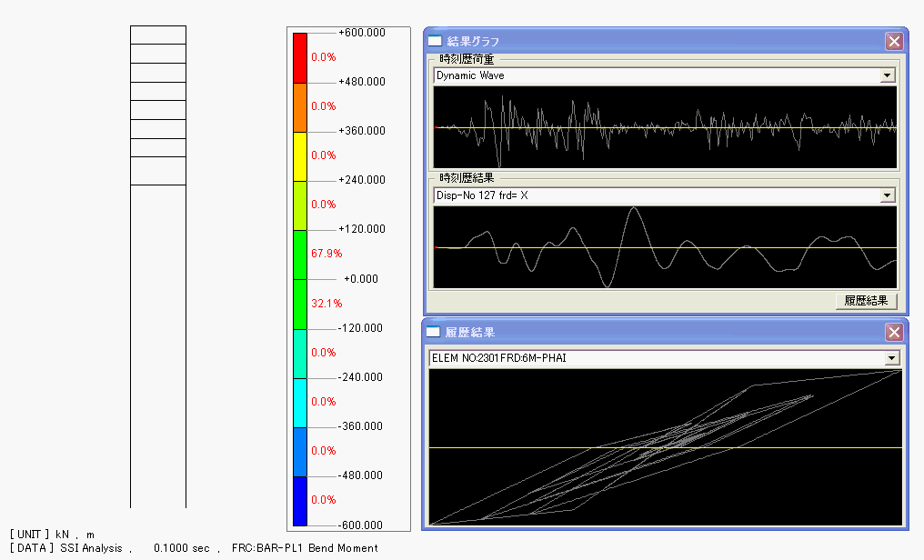Click the top story of the structure model

point(158,35)
